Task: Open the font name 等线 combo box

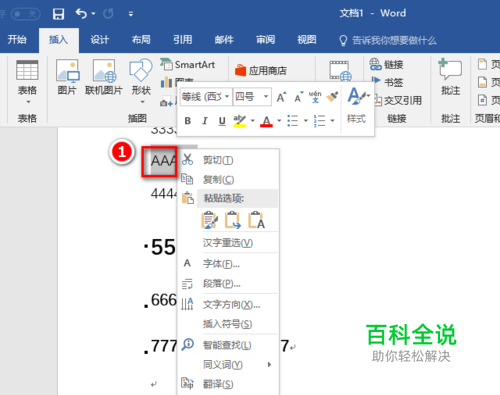Action: (206, 97)
